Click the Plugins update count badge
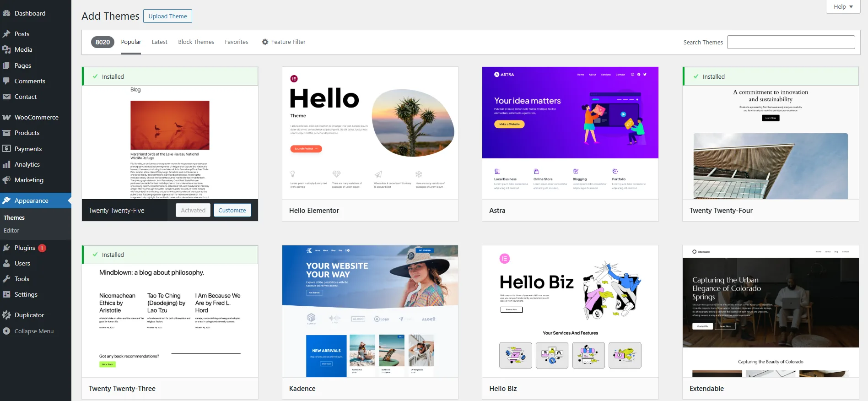The height and width of the screenshot is (401, 868). click(x=42, y=248)
